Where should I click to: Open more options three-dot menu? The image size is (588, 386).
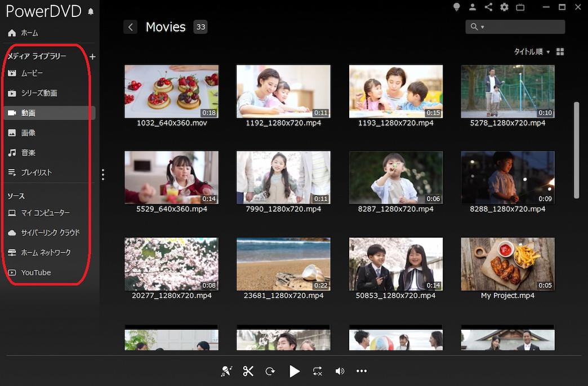pos(362,371)
